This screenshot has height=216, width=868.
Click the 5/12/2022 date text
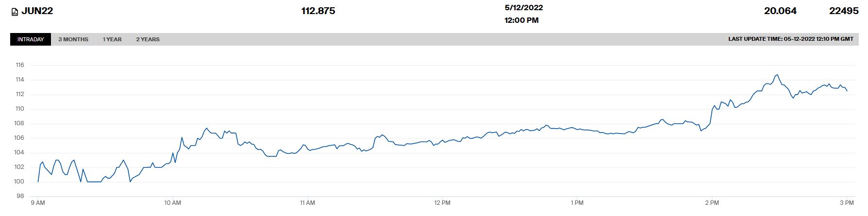524,8
